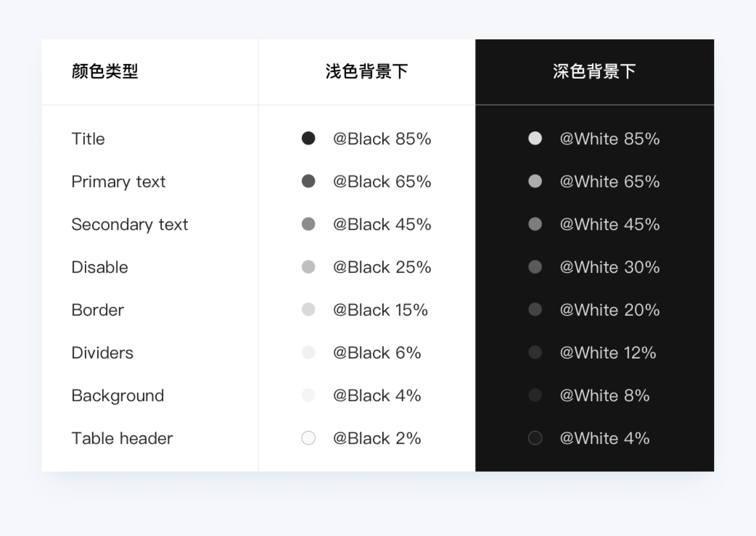
Task: Click the @Black 85% color dot
Action: click(x=308, y=139)
